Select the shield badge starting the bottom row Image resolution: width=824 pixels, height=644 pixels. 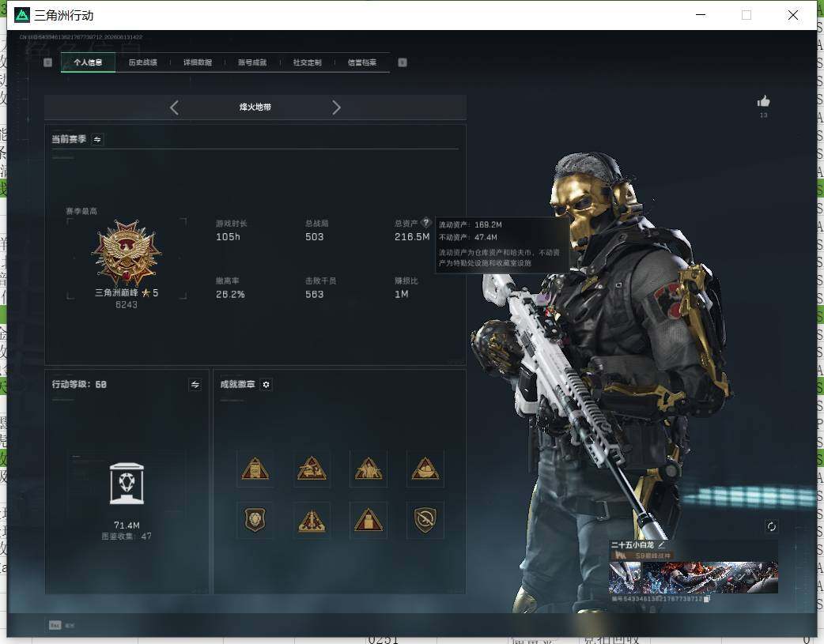255,520
